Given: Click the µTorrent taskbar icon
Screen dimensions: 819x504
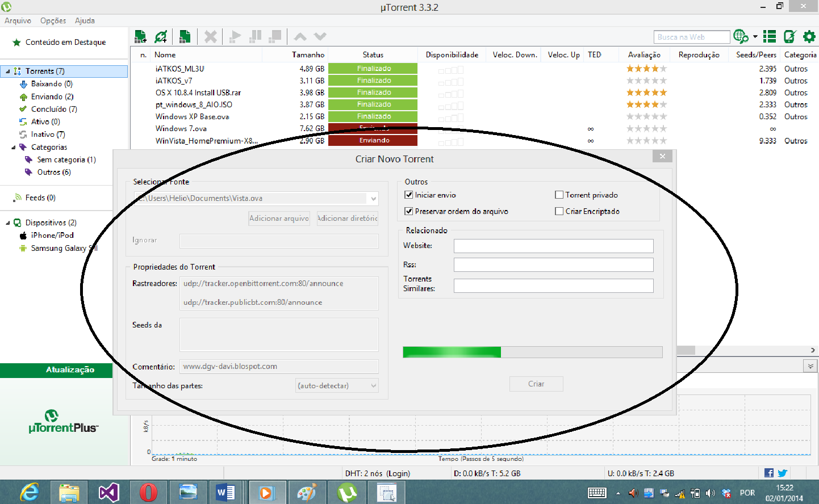Looking at the screenshot, I should [x=346, y=492].
